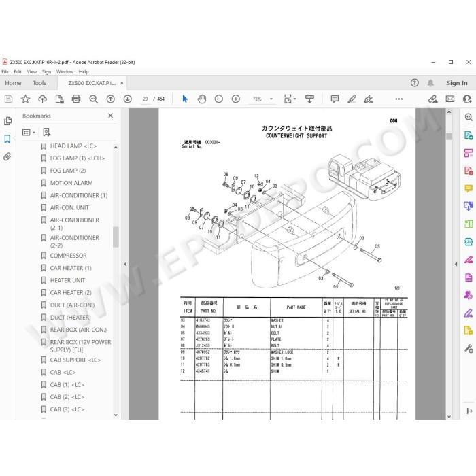This screenshot has height=476, width=476.
Task: Show more tools ellipsis menu
Action: (x=399, y=99)
